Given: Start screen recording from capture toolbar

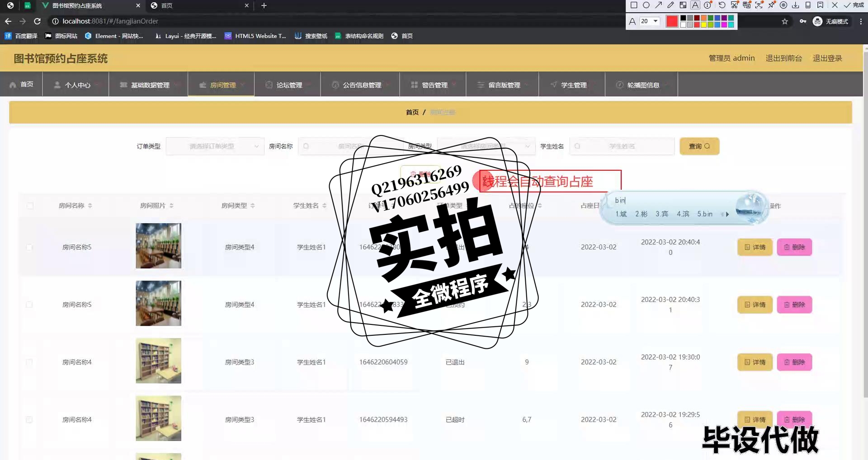Looking at the screenshot, I should coord(783,5).
